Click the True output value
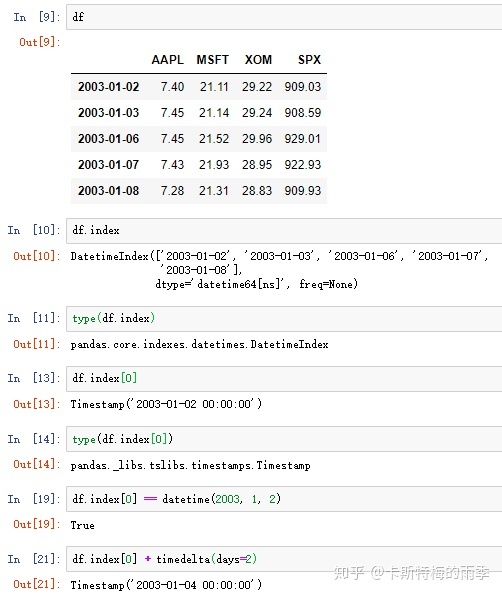The height and width of the screenshot is (595, 502). 82,525
